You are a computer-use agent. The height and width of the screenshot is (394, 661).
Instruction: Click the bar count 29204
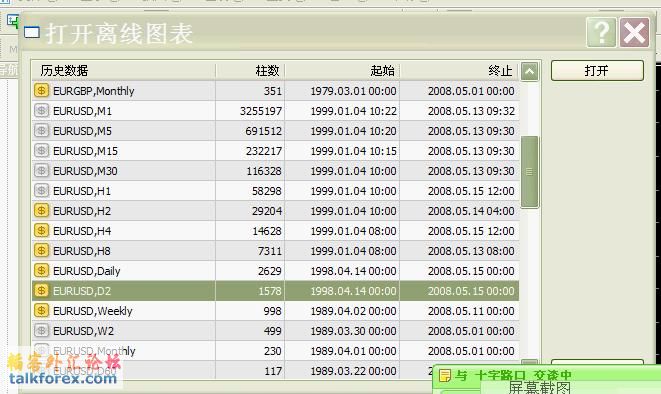click(267, 211)
